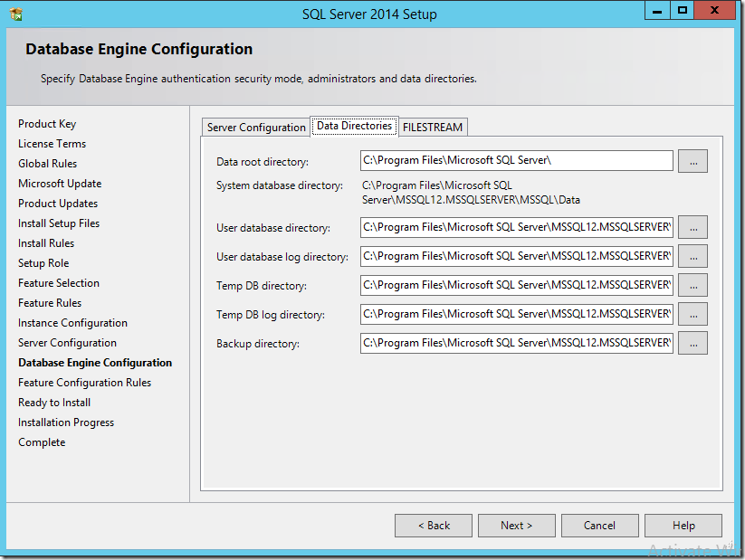Select the Product Updates step
The height and width of the screenshot is (560, 745).
pos(58,204)
